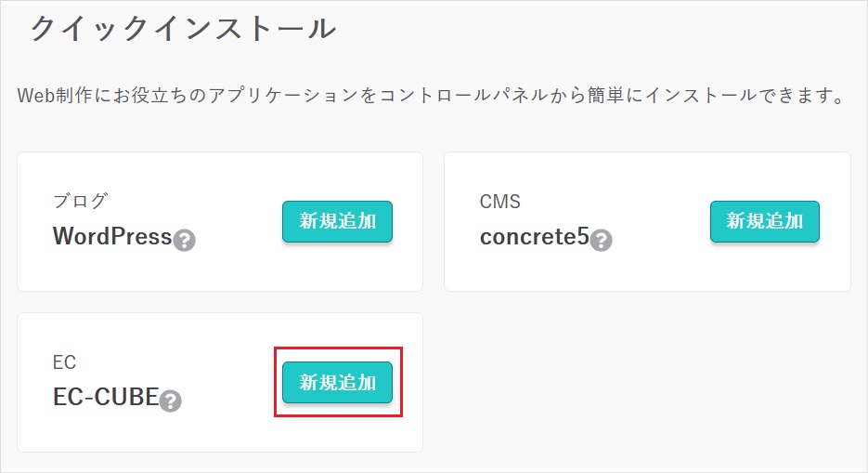Image resolution: width=868 pixels, height=473 pixels.
Task: Add a new concrete5 install with 新規追加
Action: [764, 221]
